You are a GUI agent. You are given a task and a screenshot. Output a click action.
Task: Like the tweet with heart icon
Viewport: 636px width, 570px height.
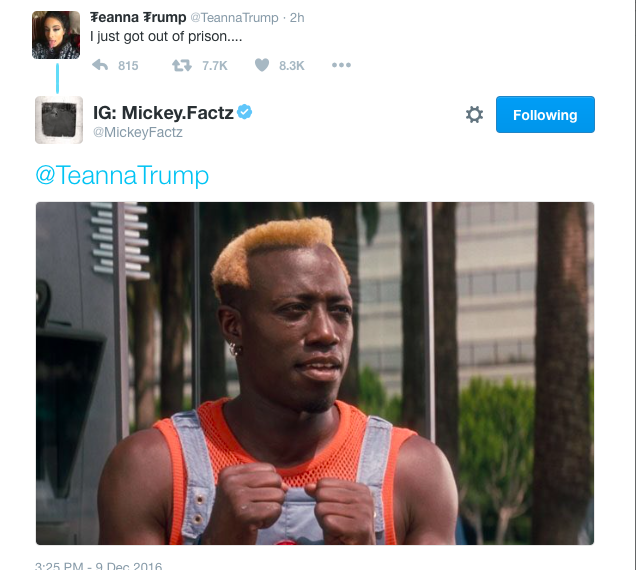[262, 65]
